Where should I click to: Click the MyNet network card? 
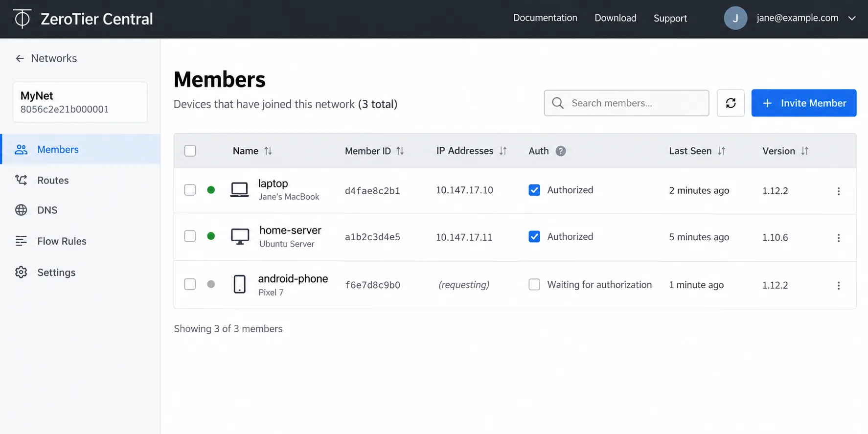click(80, 102)
